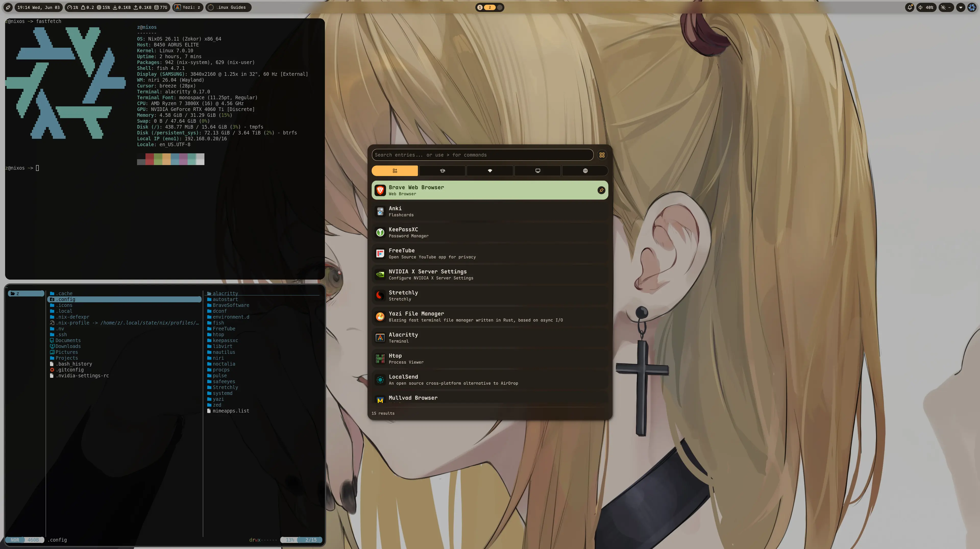Launch the Anki Flashcards entry
980x549 pixels.
point(490,211)
